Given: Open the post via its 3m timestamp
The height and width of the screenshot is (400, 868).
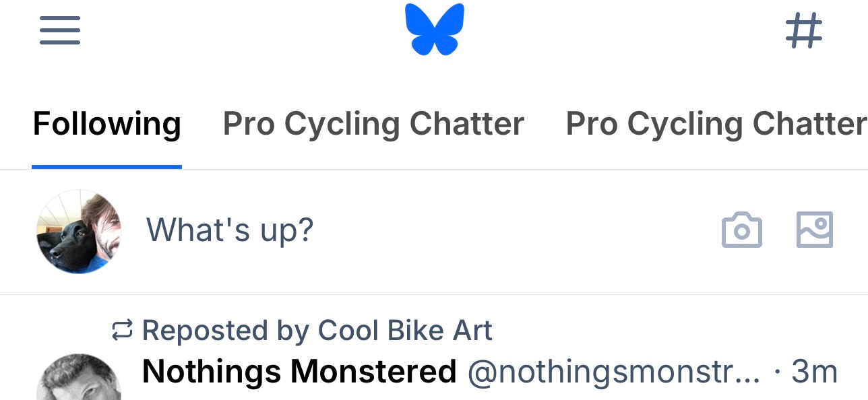Looking at the screenshot, I should [814, 372].
